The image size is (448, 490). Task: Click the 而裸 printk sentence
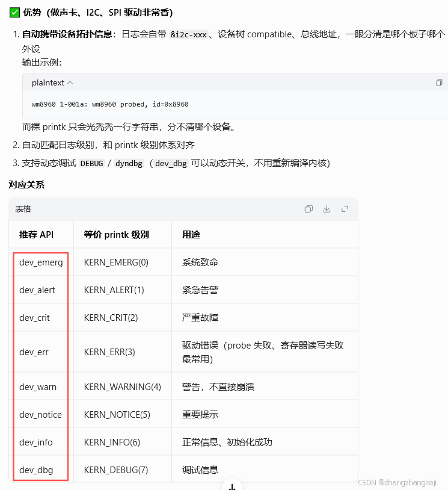[x=129, y=127]
